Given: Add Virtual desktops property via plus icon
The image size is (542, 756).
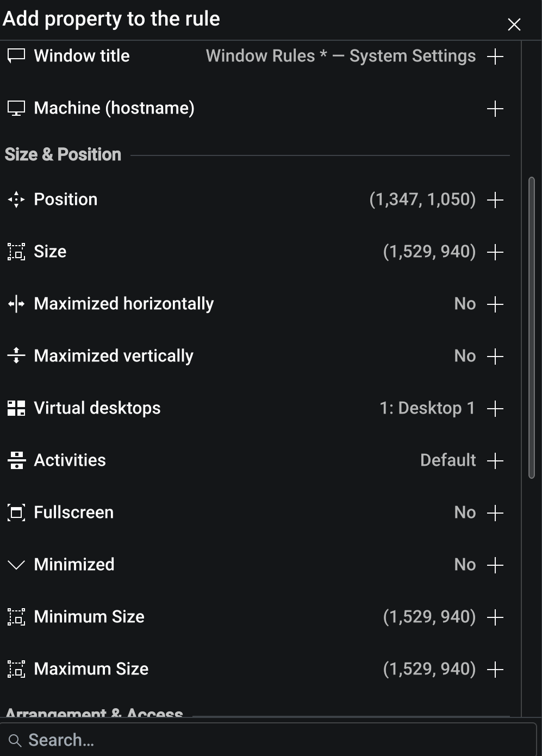Looking at the screenshot, I should tap(495, 409).
